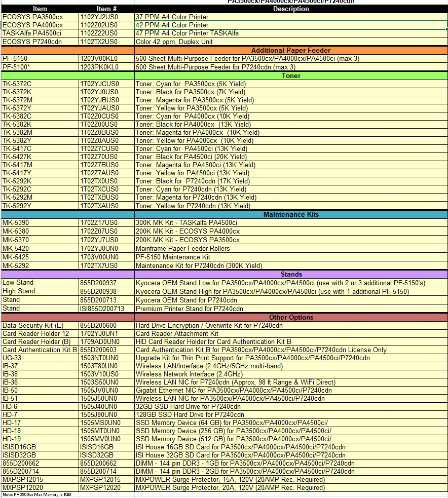Click the purple Stands section header
The image size is (448, 498).
290,274
